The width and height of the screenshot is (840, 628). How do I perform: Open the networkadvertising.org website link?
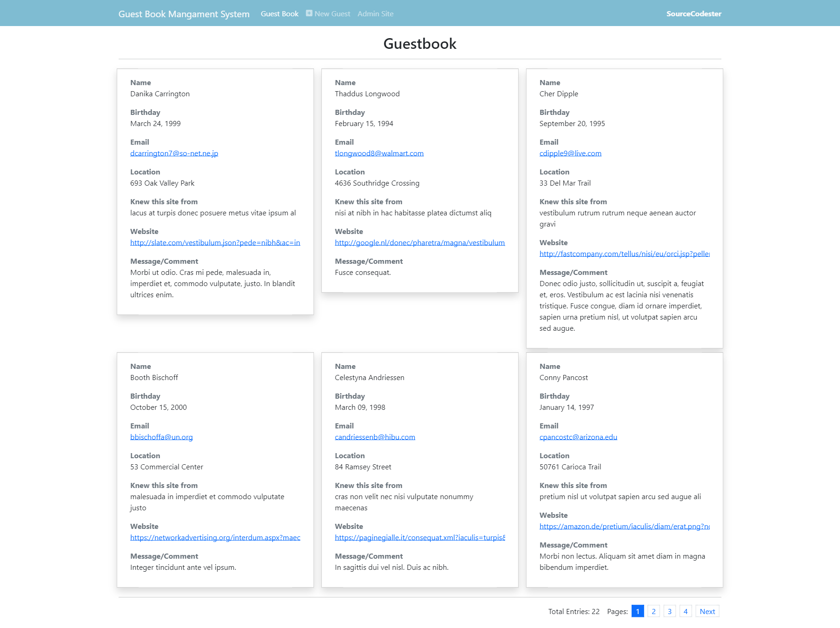(x=215, y=537)
